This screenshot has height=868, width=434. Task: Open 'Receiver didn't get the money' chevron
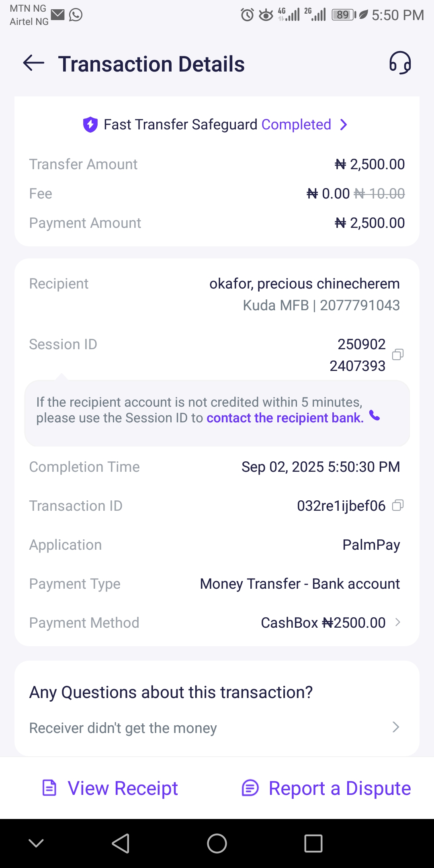pos(396,727)
